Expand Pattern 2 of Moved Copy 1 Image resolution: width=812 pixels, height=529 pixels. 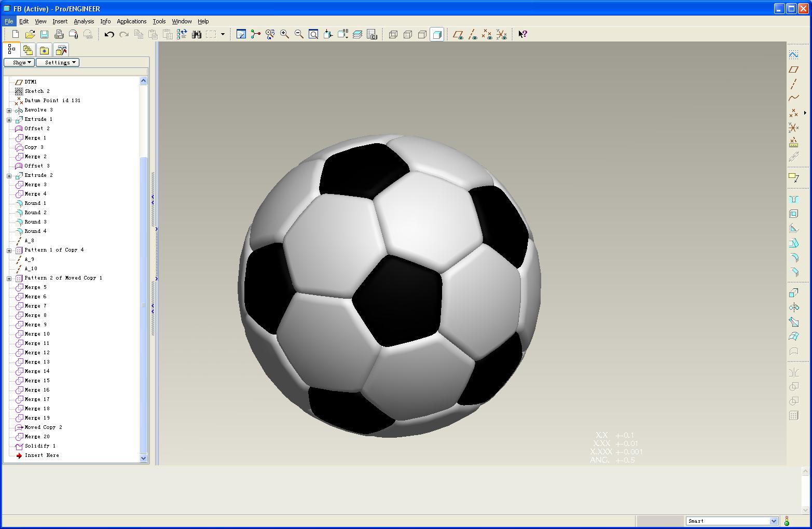click(x=9, y=278)
